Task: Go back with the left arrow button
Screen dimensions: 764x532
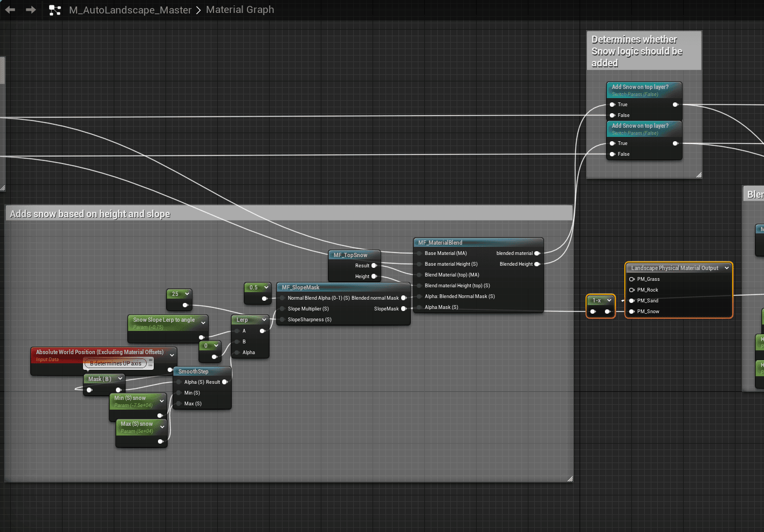Action: coord(10,10)
